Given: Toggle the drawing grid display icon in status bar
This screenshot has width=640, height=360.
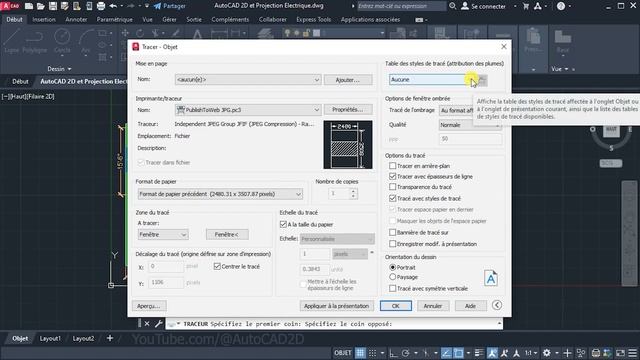Looking at the screenshot, I should pos(360,353).
